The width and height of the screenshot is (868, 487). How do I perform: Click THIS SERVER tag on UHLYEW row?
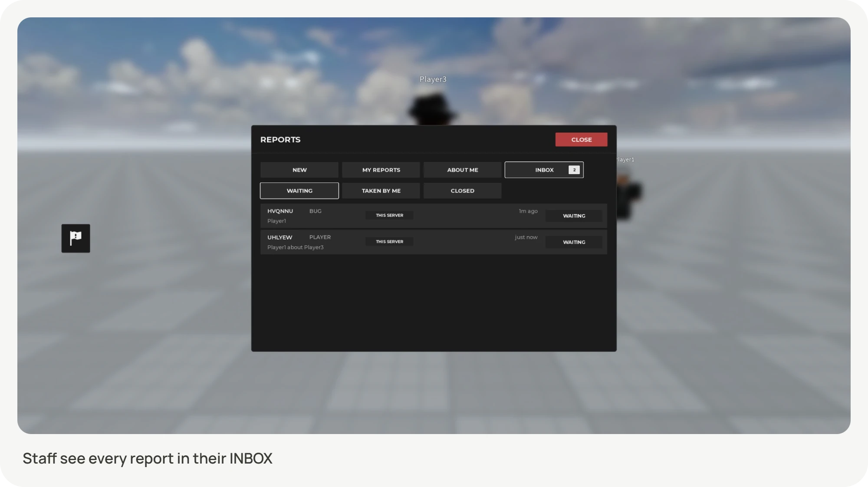[389, 242]
